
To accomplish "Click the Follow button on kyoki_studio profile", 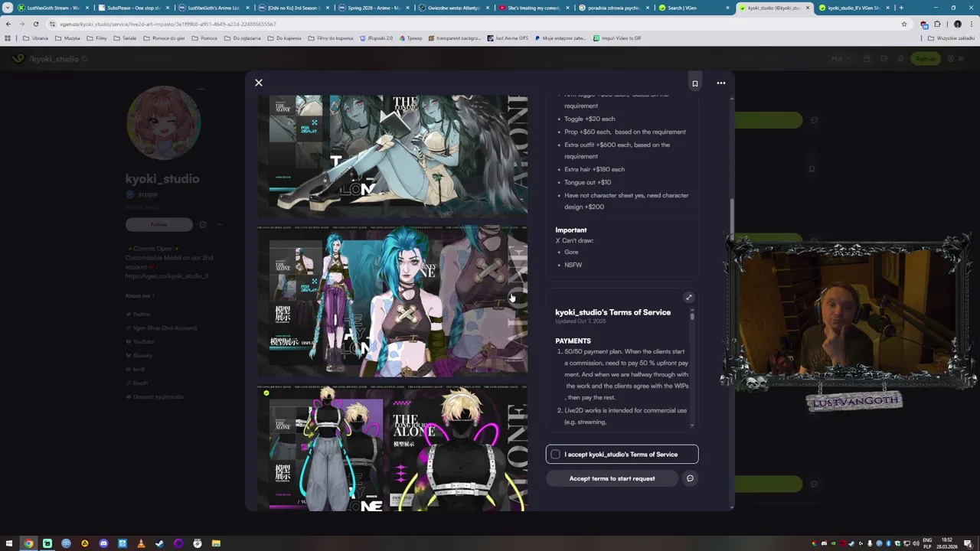I will 159,224.
